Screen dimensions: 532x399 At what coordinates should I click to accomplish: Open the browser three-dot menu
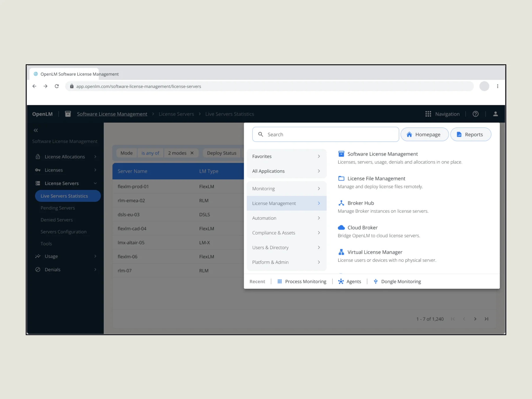498,86
